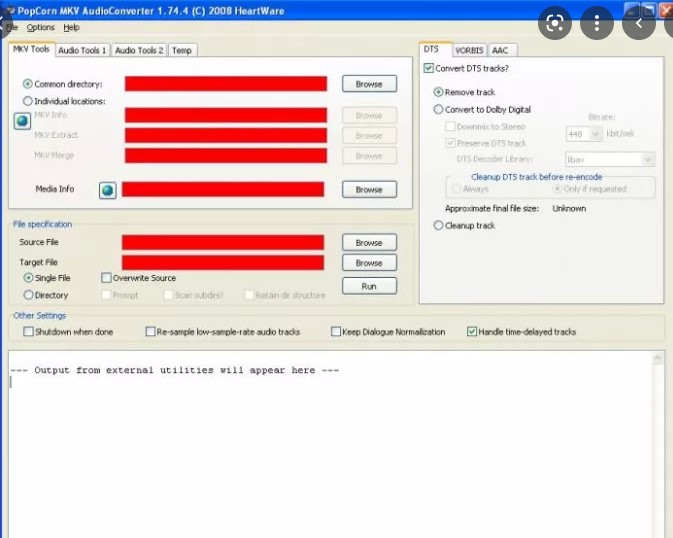673x538 pixels.
Task: Click Browse for Target File
Action: (369, 263)
